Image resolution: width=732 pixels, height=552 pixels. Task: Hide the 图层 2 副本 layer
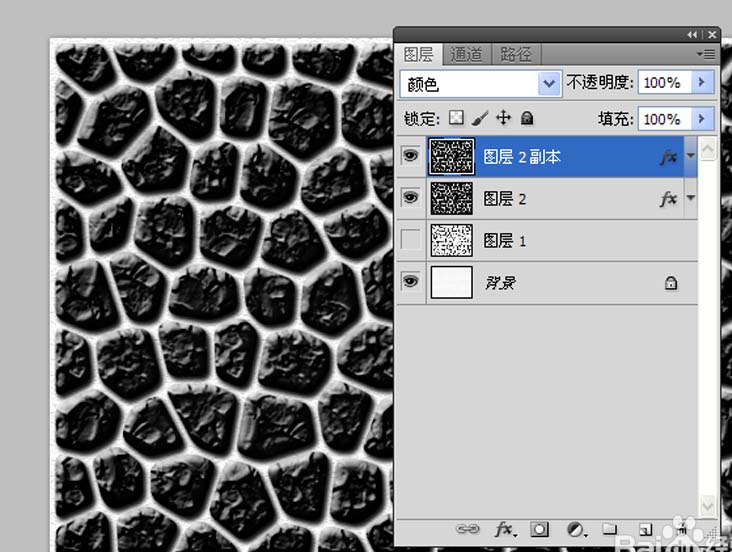coord(410,156)
